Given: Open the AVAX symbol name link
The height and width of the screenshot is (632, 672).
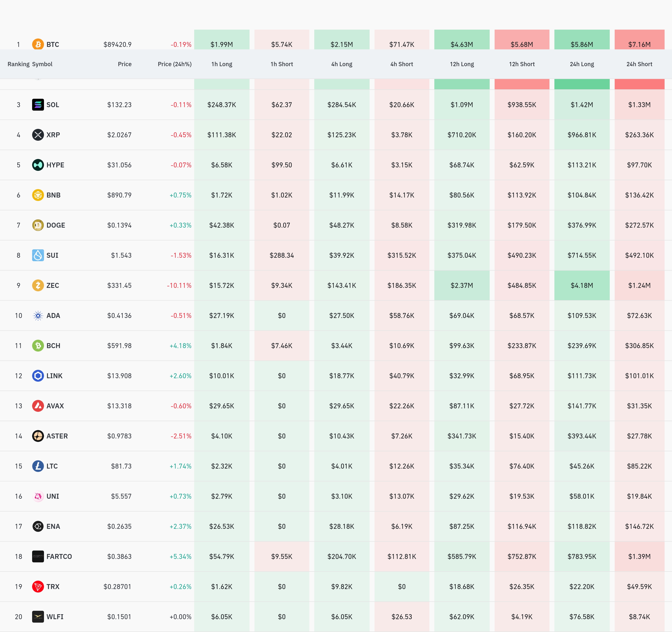Looking at the screenshot, I should [55, 406].
